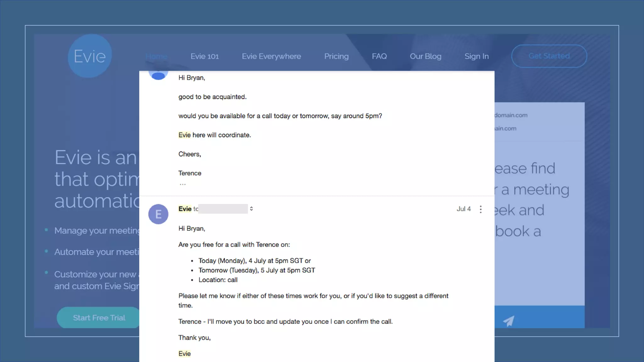The height and width of the screenshot is (362, 644).
Task: Expand recipient details arrow next to Evie
Action: 251,209
